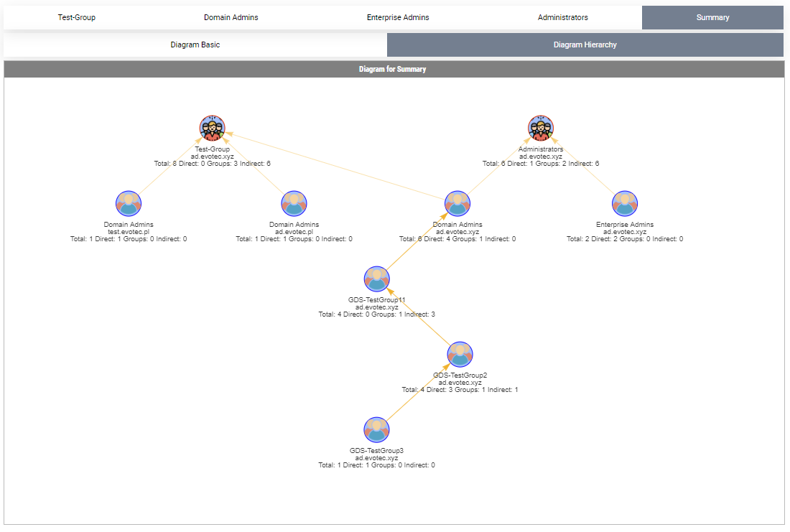Select the GDS-TestGroup3 node icon
The width and height of the screenshot is (790, 532).
click(376, 429)
